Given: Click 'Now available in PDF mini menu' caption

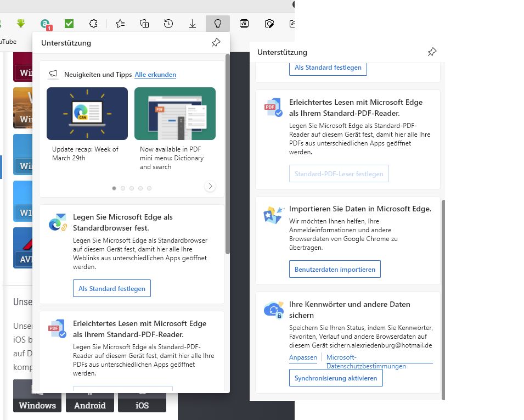Looking at the screenshot, I should point(172,158).
